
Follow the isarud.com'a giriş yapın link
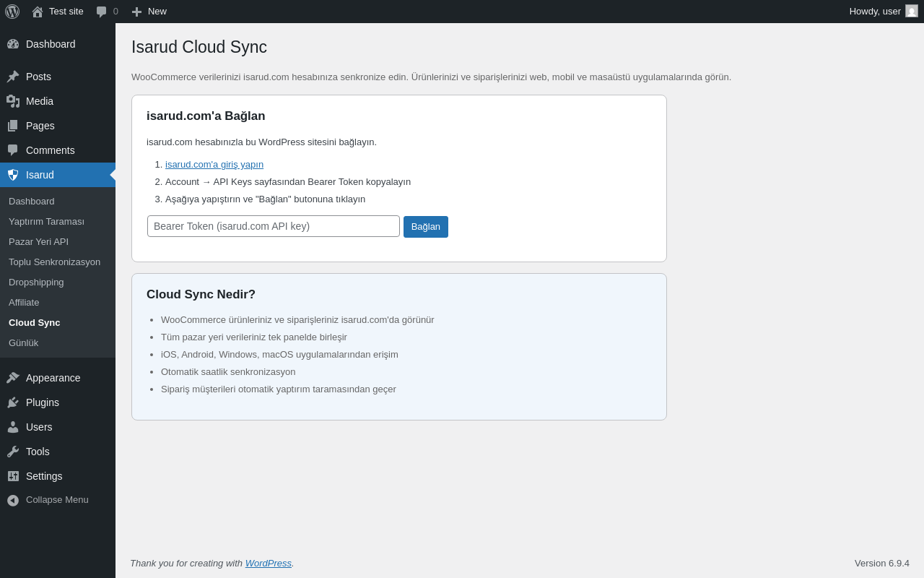214,165
